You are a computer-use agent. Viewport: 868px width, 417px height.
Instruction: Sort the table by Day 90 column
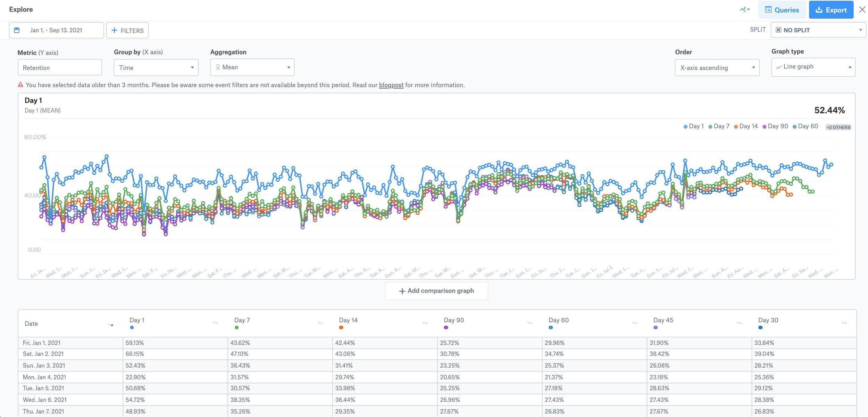[x=529, y=323]
